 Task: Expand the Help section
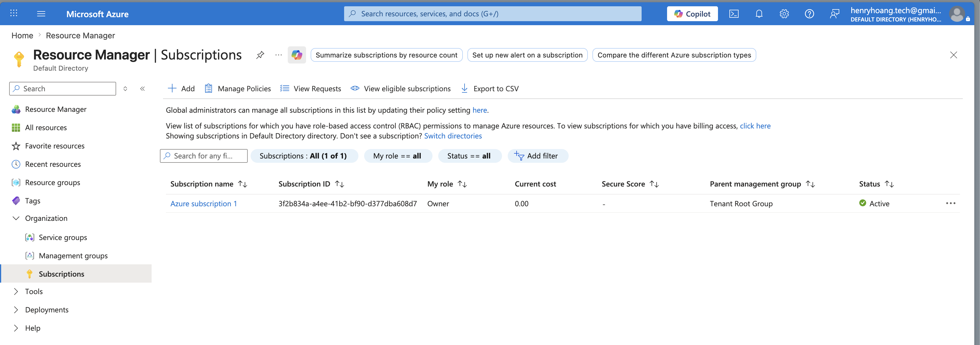(x=16, y=328)
